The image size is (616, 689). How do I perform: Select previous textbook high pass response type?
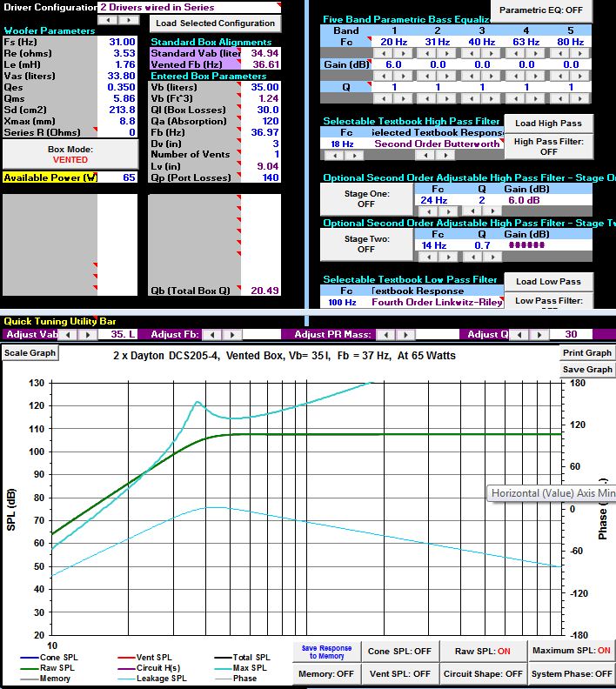(425, 155)
